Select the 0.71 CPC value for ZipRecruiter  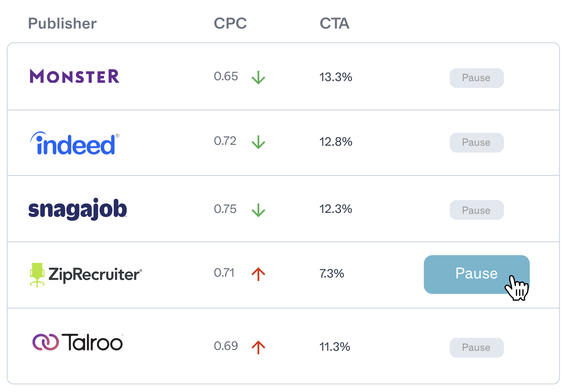(x=224, y=273)
